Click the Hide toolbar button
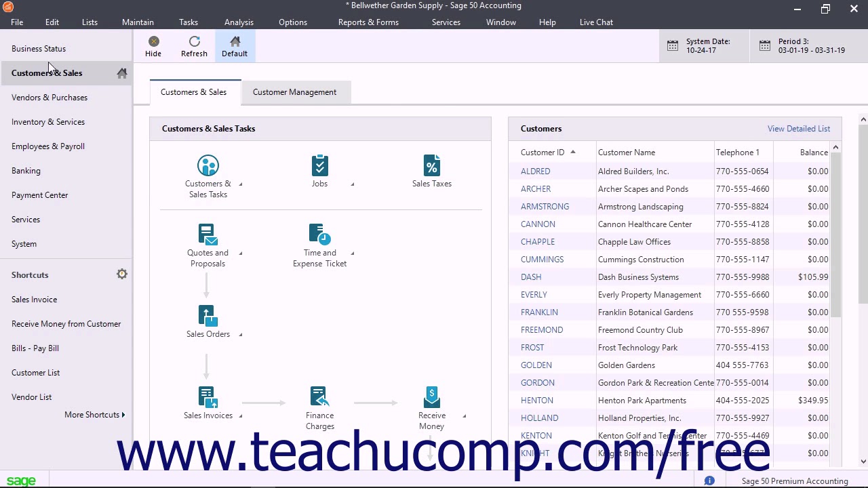The height and width of the screenshot is (488, 868). pyautogui.click(x=153, y=47)
